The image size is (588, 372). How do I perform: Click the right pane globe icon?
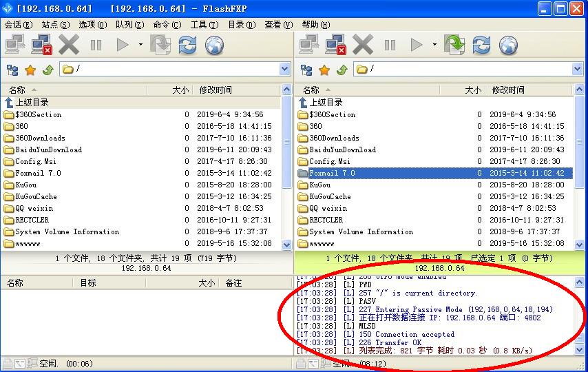click(x=508, y=45)
